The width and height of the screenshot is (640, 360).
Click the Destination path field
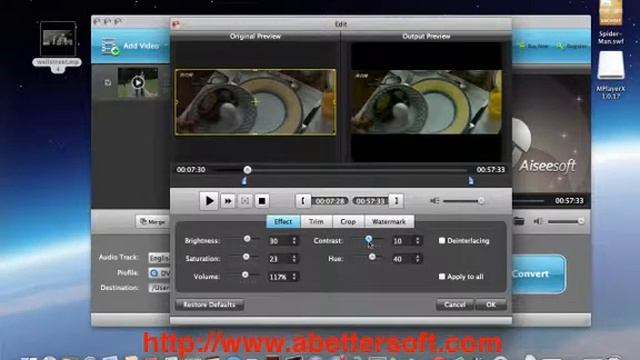click(159, 288)
